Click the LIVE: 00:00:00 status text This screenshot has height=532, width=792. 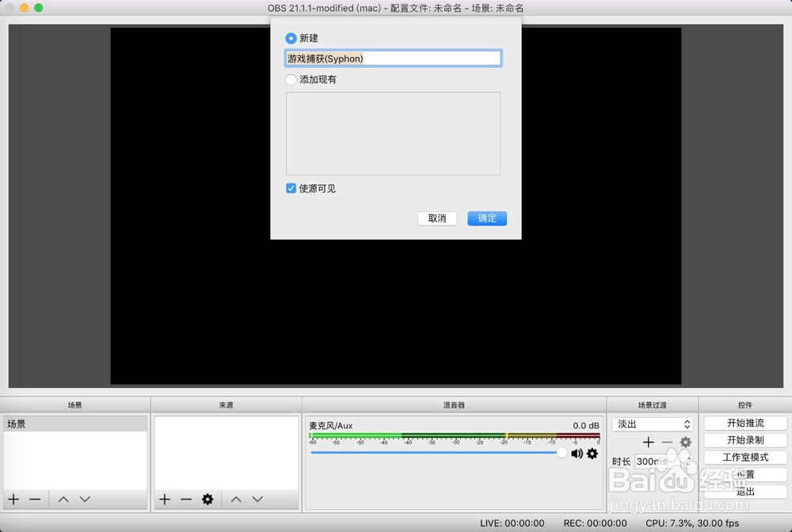tap(512, 523)
